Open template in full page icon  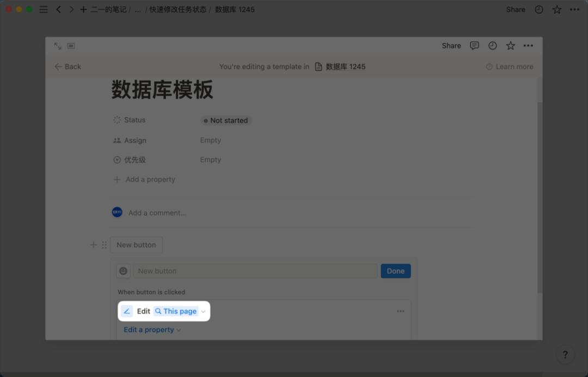coord(57,46)
